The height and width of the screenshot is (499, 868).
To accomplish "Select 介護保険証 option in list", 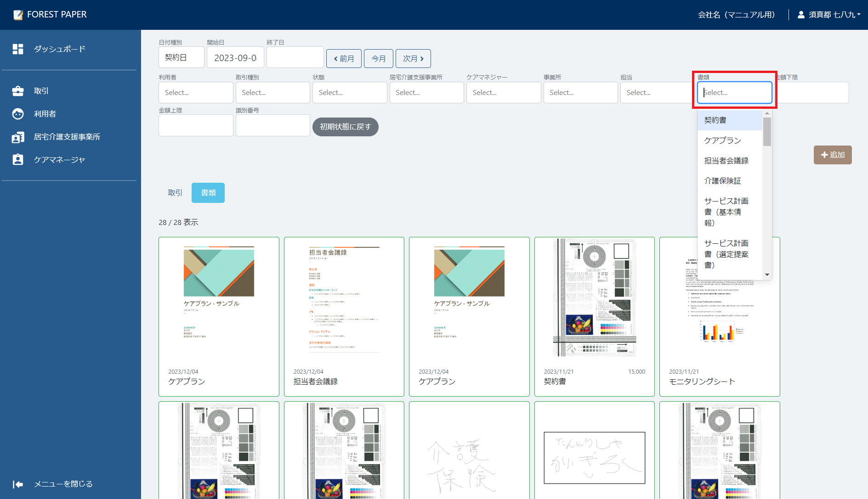I will click(x=722, y=181).
